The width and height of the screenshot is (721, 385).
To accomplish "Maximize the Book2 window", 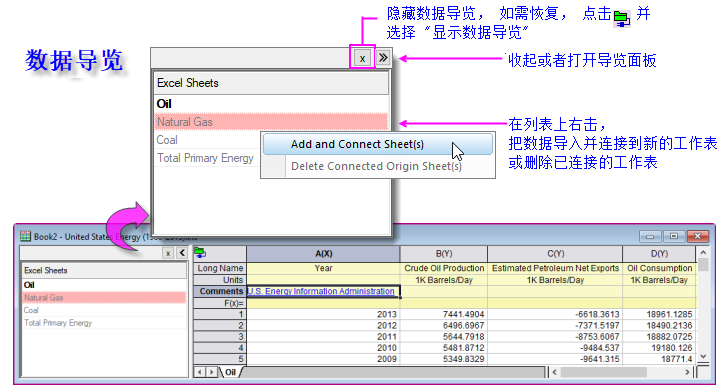I will coord(674,236).
